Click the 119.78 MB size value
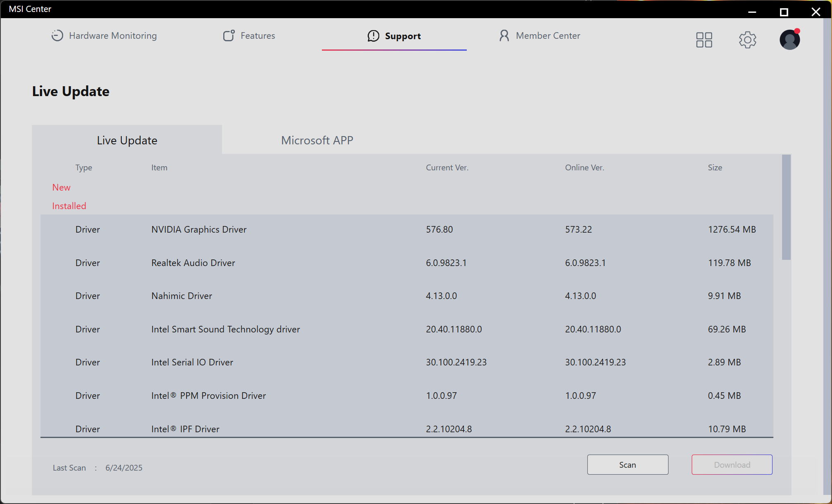The height and width of the screenshot is (504, 832). click(730, 263)
